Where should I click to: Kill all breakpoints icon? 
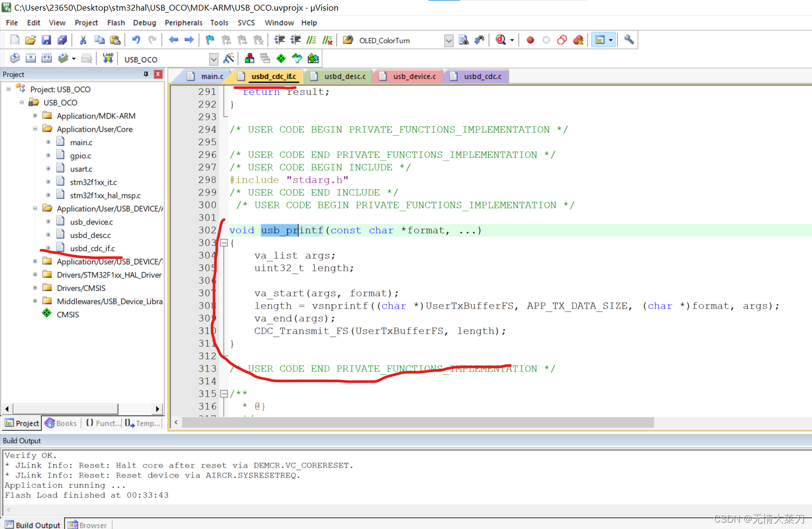pyautogui.click(x=578, y=40)
